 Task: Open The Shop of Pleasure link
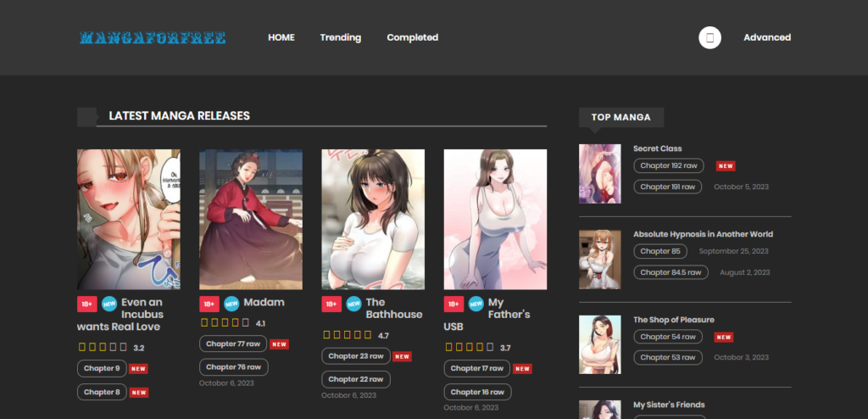[674, 320]
